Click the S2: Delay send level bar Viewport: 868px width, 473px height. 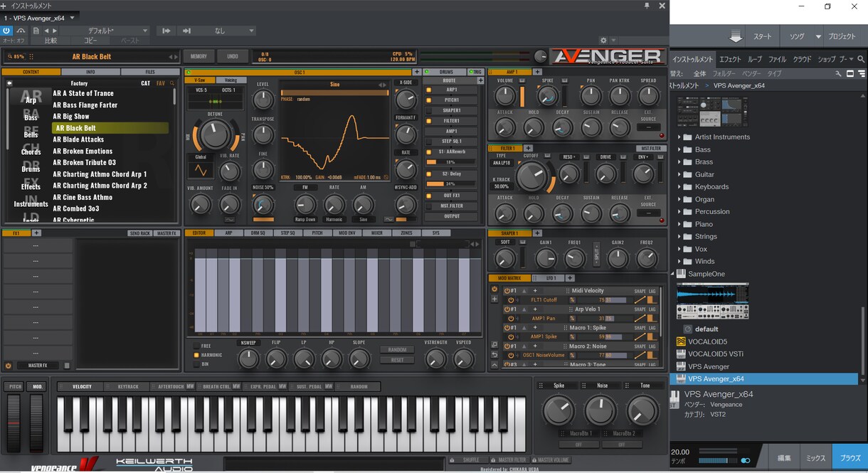(450, 184)
